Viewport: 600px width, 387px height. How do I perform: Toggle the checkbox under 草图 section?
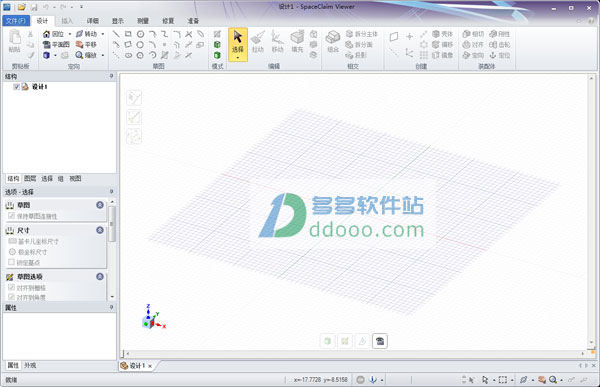(x=11, y=216)
